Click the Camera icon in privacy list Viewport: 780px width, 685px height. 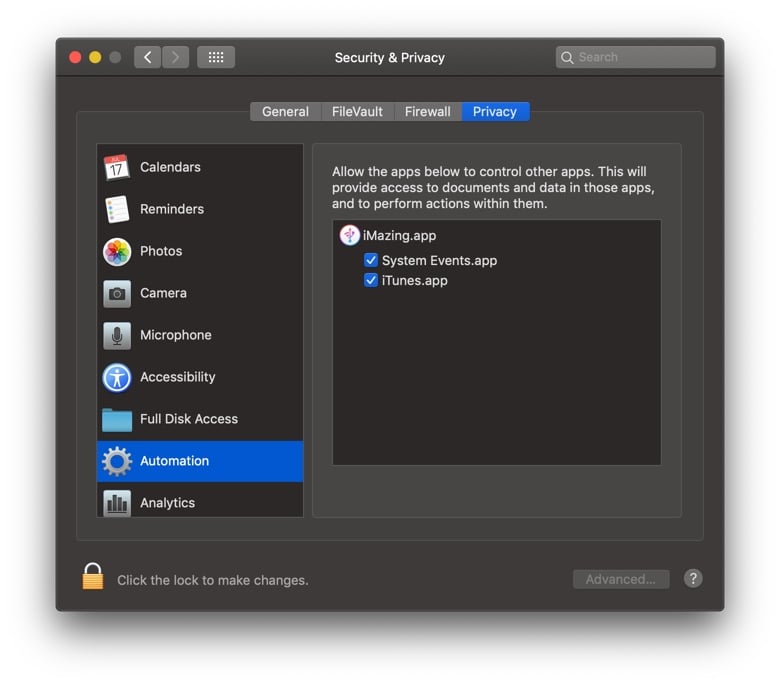tap(117, 294)
